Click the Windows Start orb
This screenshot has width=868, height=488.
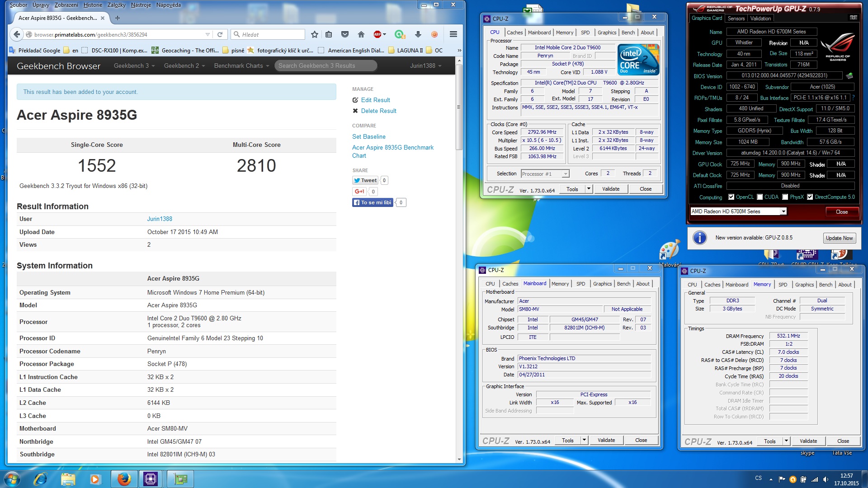tap(12, 479)
